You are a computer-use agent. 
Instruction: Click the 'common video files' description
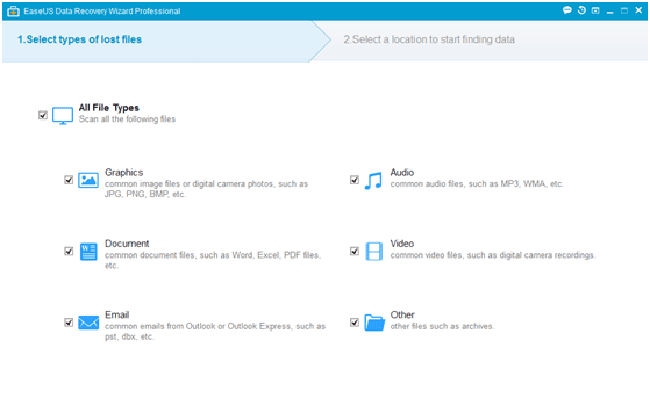493,255
